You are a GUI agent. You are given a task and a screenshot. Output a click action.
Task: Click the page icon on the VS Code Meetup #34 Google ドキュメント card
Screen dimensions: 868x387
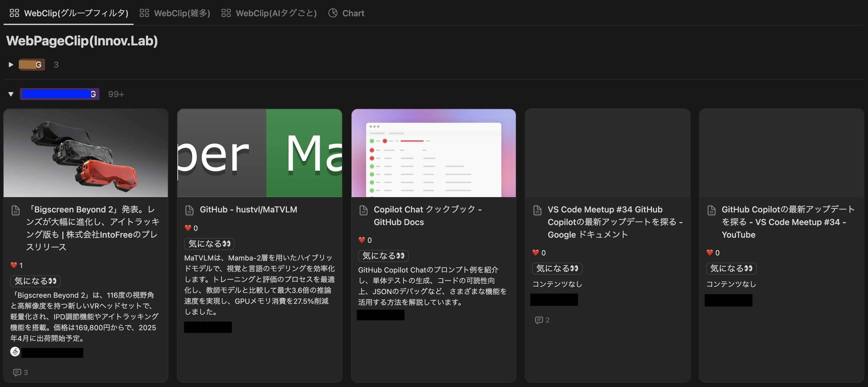[537, 210]
